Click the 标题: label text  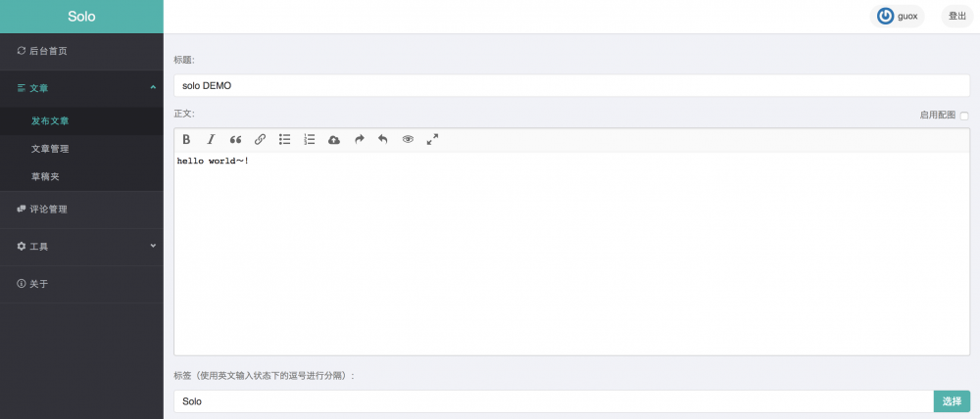coord(184,60)
